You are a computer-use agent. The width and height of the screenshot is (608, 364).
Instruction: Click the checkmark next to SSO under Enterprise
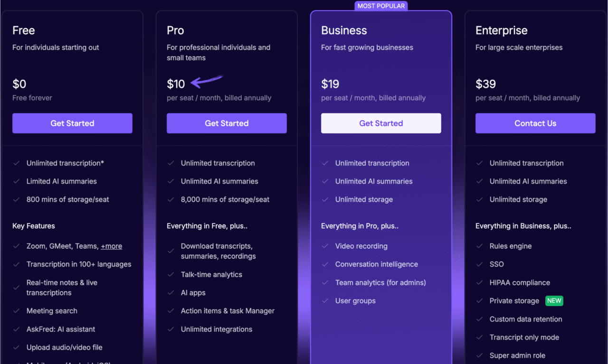coord(480,264)
